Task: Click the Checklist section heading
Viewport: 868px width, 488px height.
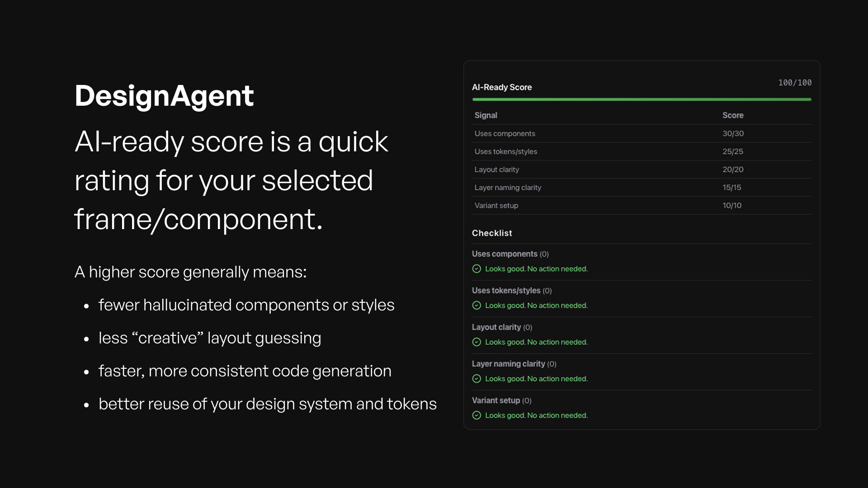Action: click(492, 233)
